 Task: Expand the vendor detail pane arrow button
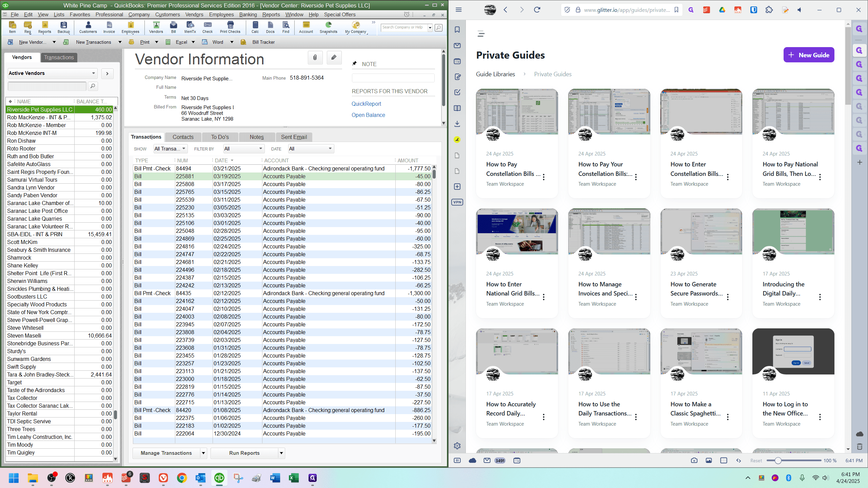[x=107, y=74]
